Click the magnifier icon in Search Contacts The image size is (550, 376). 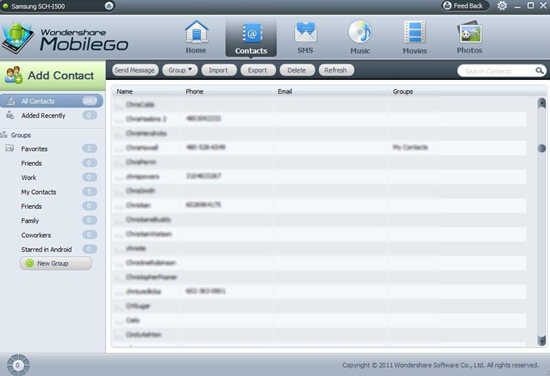(539, 71)
